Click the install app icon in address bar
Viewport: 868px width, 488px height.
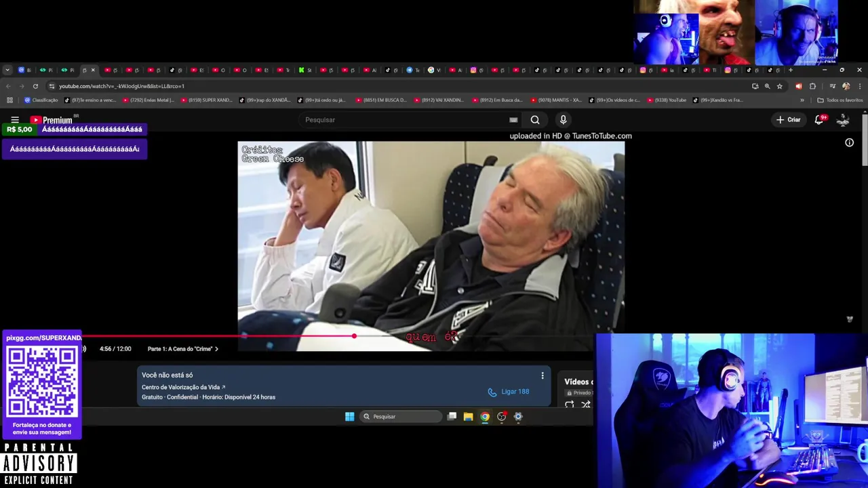tap(755, 86)
